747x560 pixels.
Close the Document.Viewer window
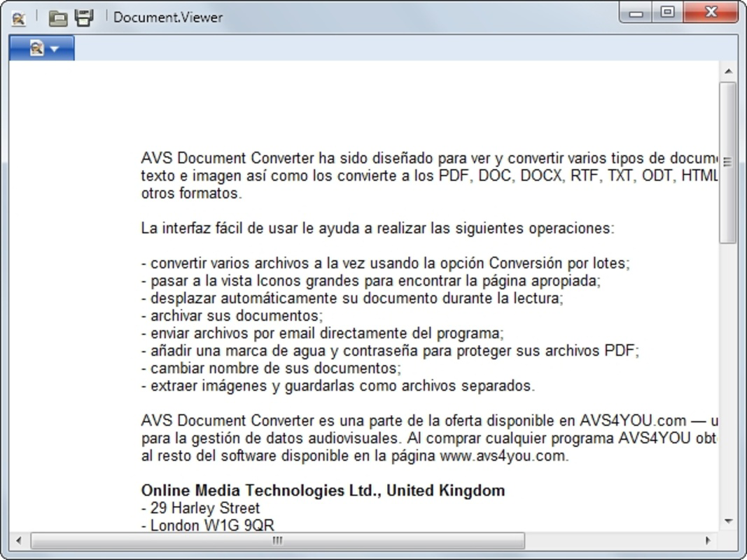point(711,13)
